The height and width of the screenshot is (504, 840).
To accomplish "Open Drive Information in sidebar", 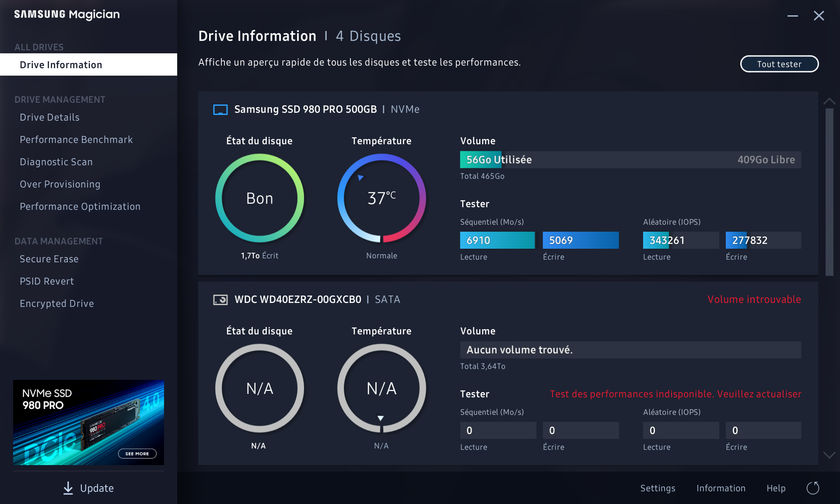I will click(88, 65).
